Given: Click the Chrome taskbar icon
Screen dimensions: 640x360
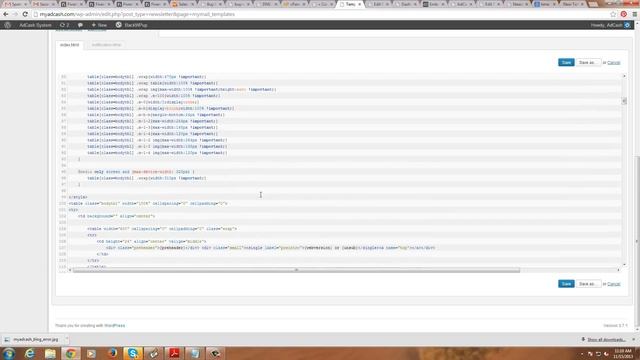Looking at the screenshot, I should click(71, 353).
